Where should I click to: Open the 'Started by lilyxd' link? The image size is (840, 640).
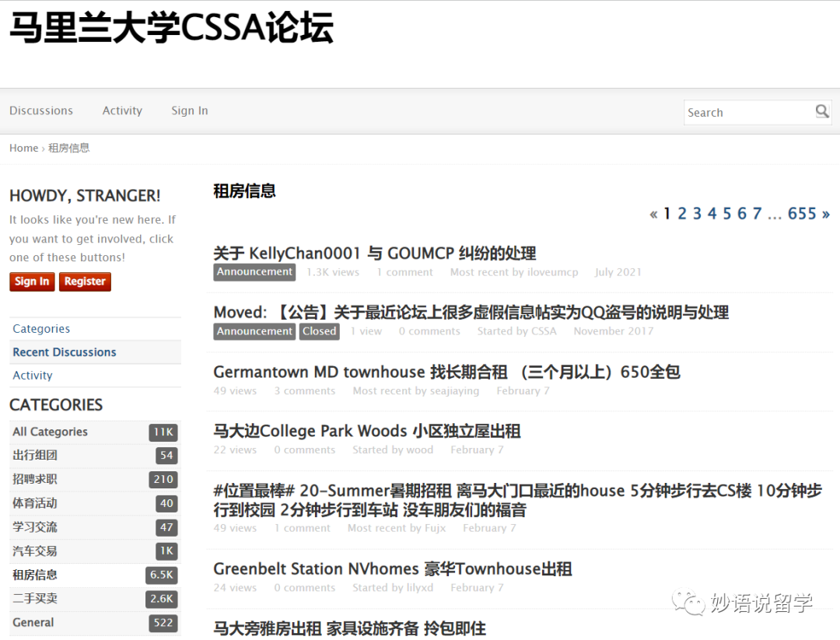point(393,588)
